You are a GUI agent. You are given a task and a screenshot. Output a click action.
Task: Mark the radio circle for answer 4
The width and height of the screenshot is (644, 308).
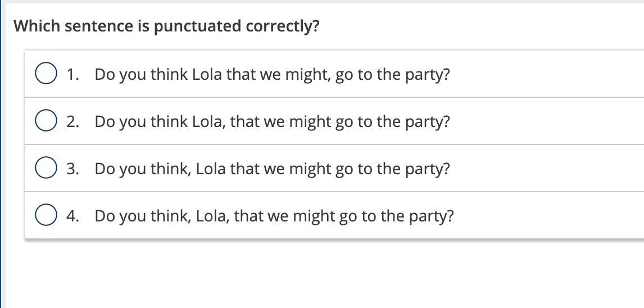point(46,216)
